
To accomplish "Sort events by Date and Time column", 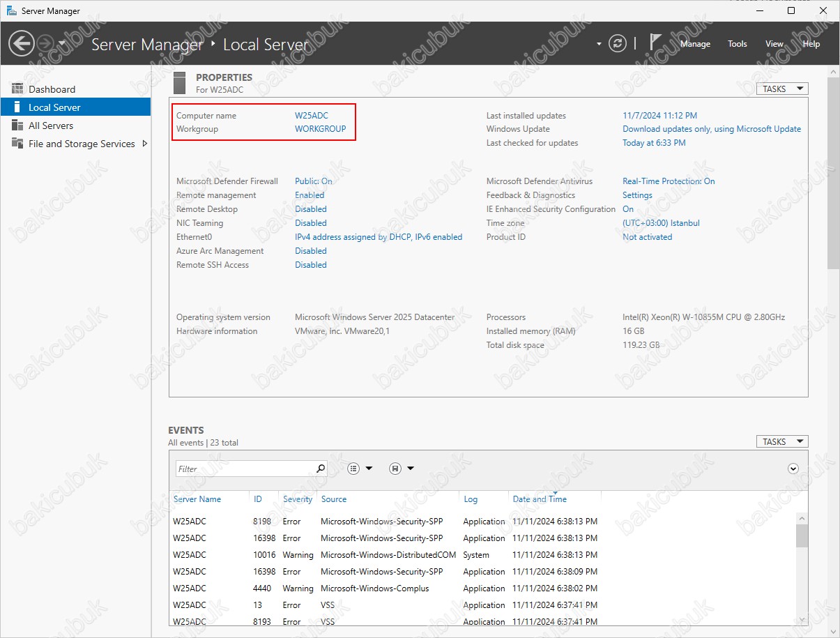I will click(540, 499).
